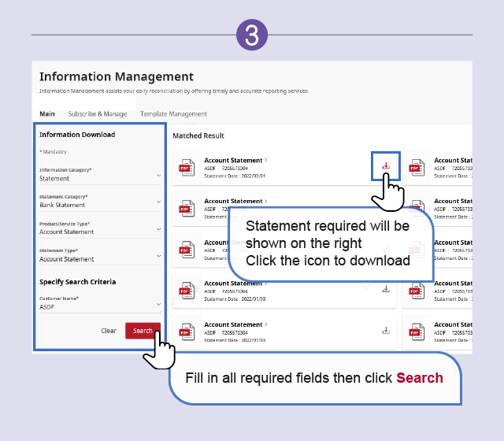504x441 pixels.
Task: Click PDF icon in right column first row
Action: [x=417, y=168]
